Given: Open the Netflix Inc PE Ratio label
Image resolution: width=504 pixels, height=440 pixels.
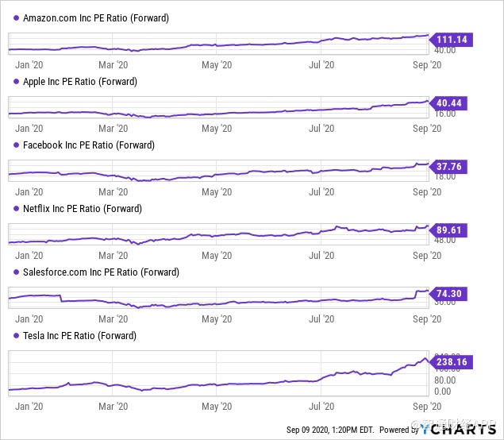Looking at the screenshot, I should [82, 209].
